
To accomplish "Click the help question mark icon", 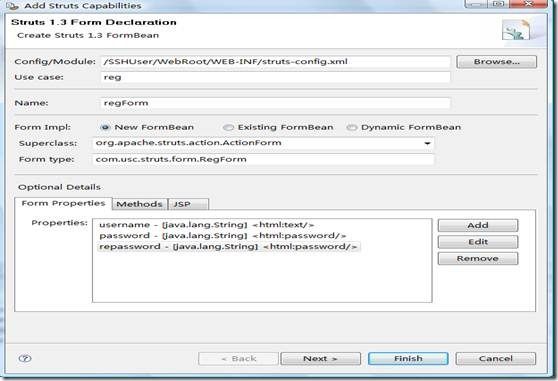I will [25, 358].
